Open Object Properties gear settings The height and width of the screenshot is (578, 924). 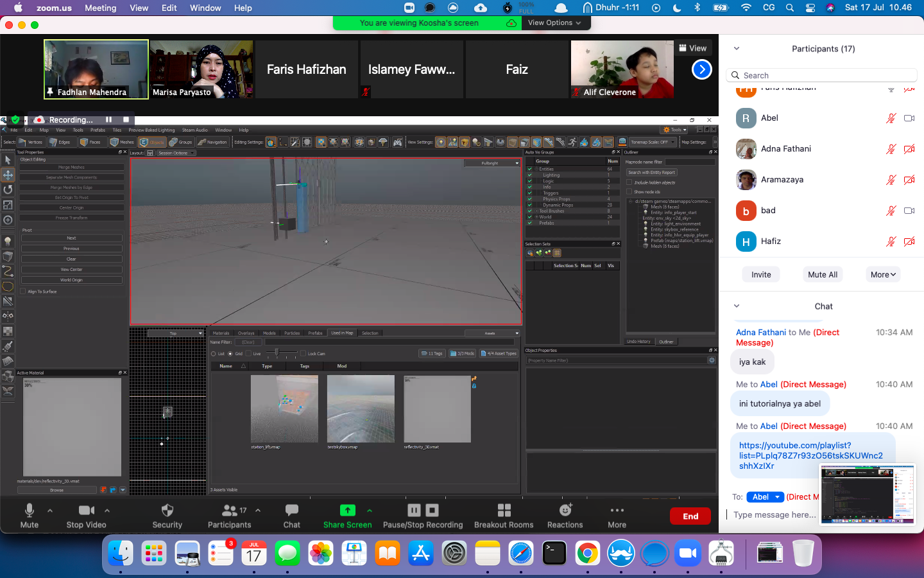click(712, 360)
